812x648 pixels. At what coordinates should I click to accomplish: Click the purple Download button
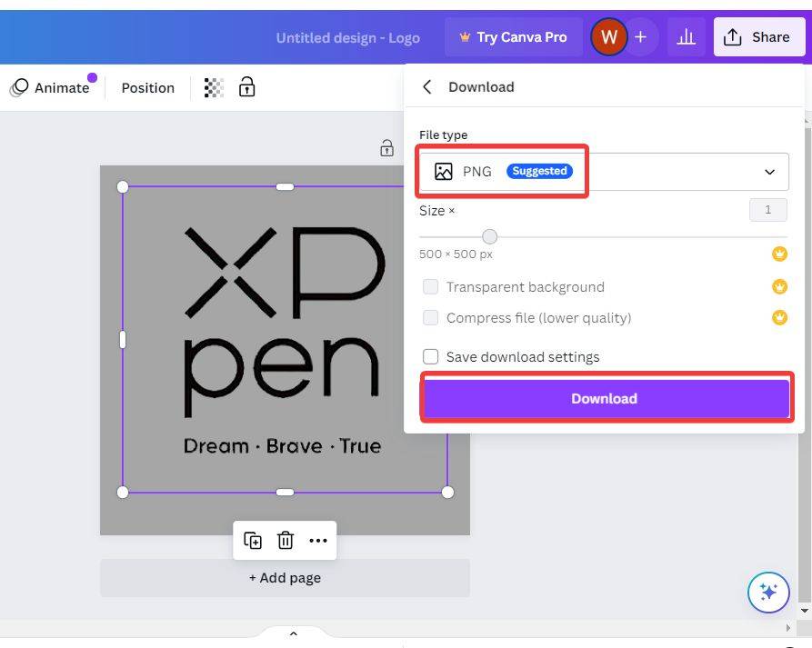click(605, 399)
